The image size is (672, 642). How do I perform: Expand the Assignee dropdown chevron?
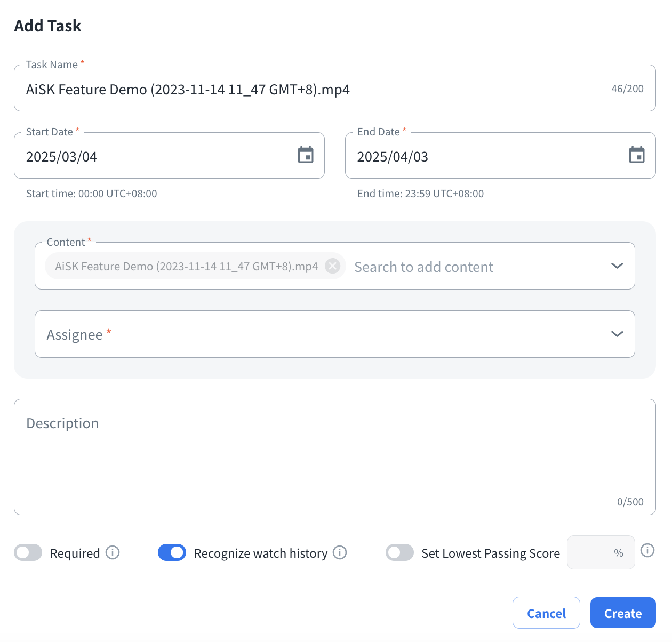[617, 334]
